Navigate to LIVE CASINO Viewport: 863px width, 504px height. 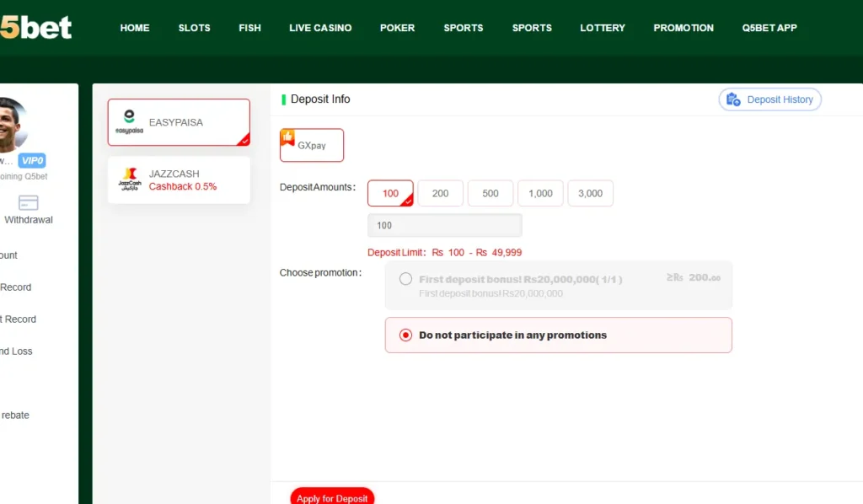pos(320,28)
